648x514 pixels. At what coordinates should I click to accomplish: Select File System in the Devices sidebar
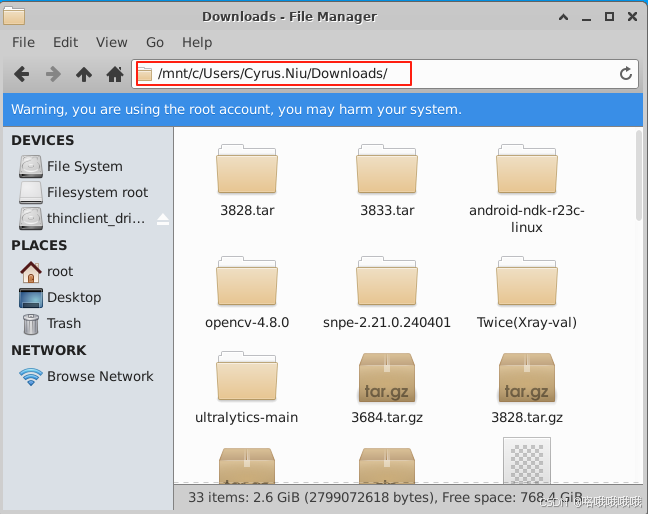(88, 166)
